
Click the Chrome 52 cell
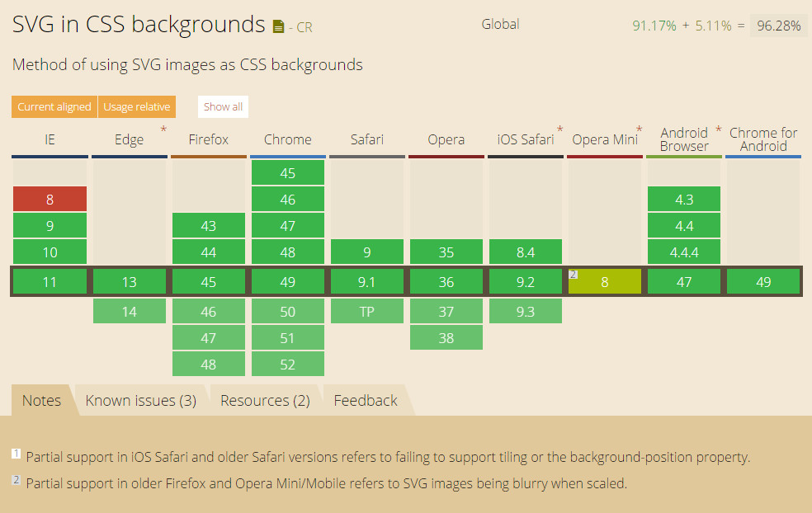(287, 364)
